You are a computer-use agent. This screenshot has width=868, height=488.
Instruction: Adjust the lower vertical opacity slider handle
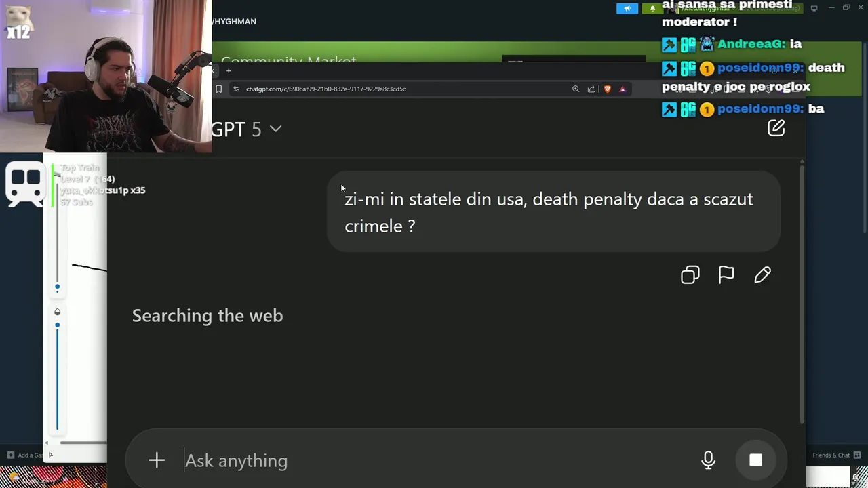pyautogui.click(x=57, y=325)
